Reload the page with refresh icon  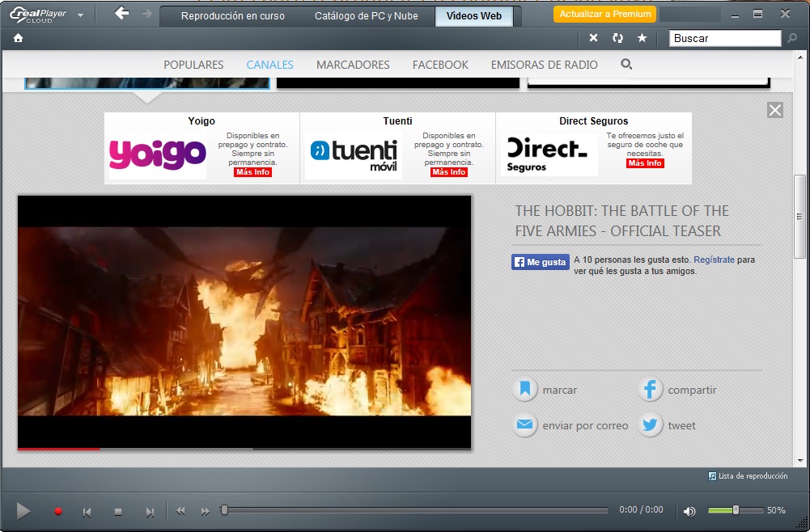618,38
